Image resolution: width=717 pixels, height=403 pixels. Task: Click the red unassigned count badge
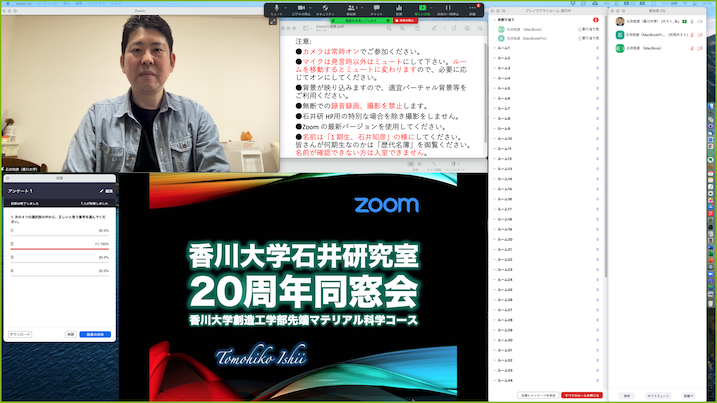(x=596, y=20)
